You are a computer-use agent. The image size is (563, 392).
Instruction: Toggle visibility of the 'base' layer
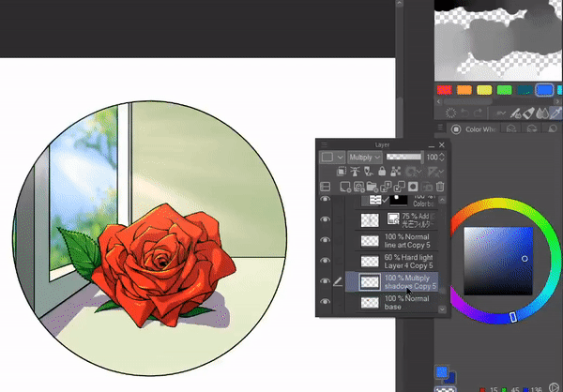click(325, 302)
